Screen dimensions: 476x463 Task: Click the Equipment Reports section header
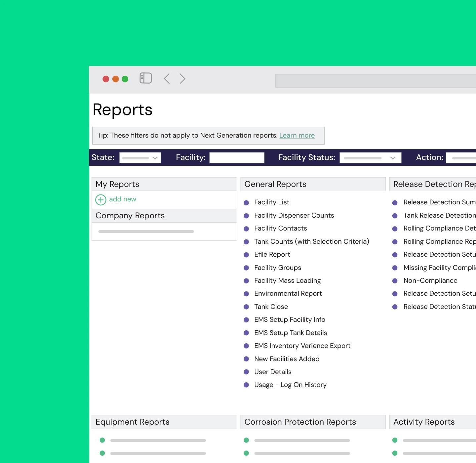(x=164, y=422)
